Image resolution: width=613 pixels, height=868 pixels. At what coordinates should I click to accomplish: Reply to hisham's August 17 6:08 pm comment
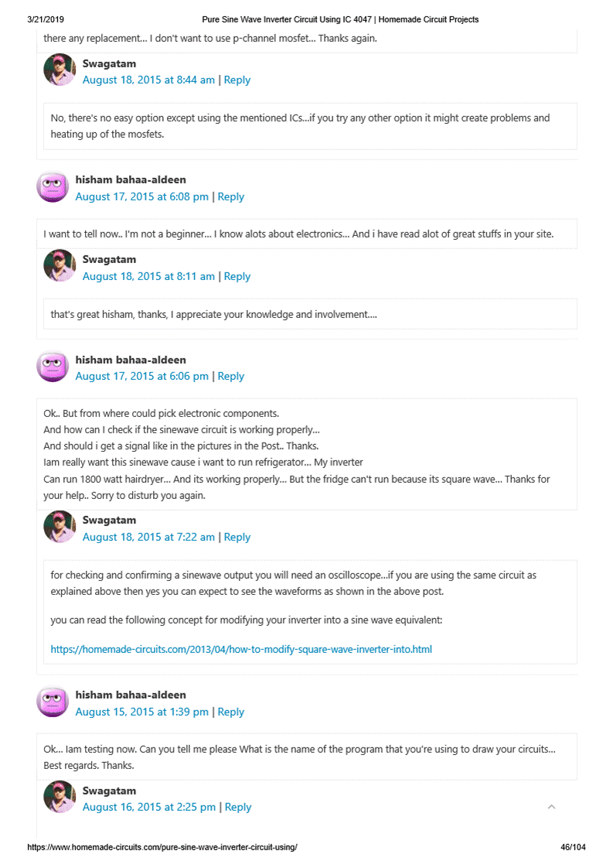tap(231, 196)
